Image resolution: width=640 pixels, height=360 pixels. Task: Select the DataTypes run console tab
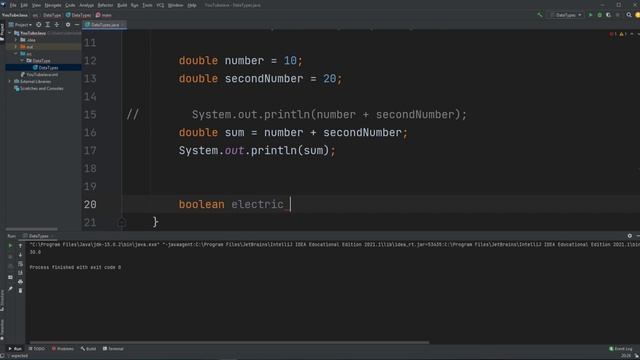pos(37,236)
